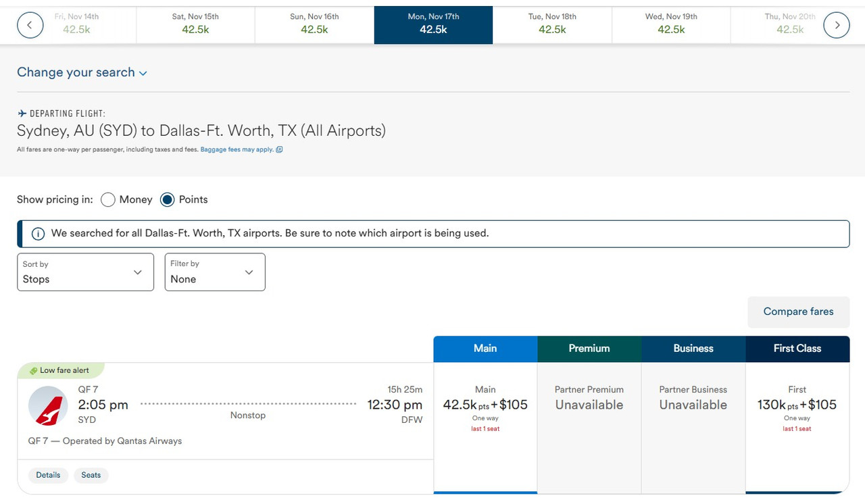The image size is (865, 504).
Task: View Seats for QF 7
Action: click(91, 475)
